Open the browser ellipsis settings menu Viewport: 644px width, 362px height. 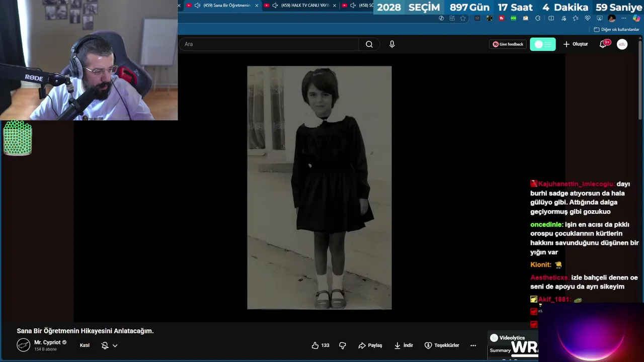coord(624,18)
